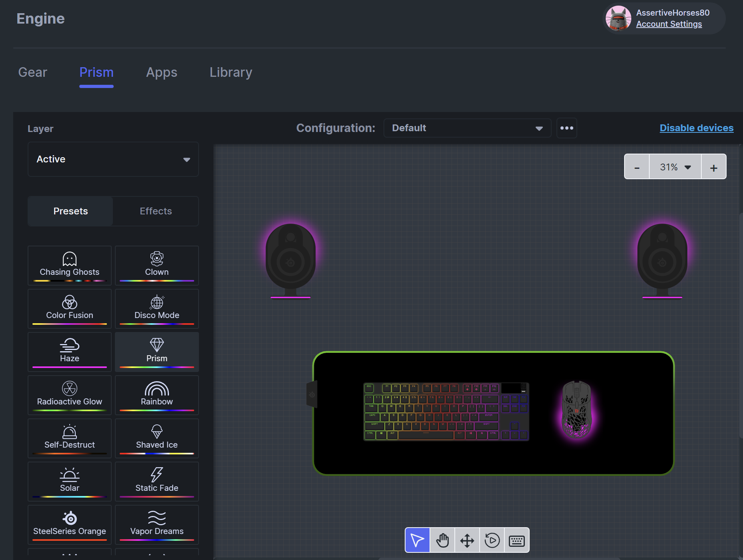Apply the Vapor Dreams preset
The height and width of the screenshot is (560, 743).
pos(157,525)
